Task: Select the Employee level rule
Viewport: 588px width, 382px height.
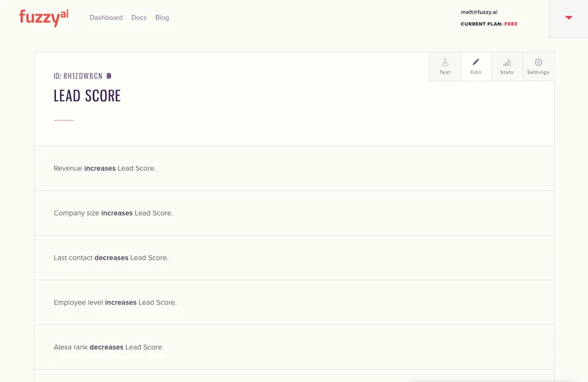Action: 114,302
